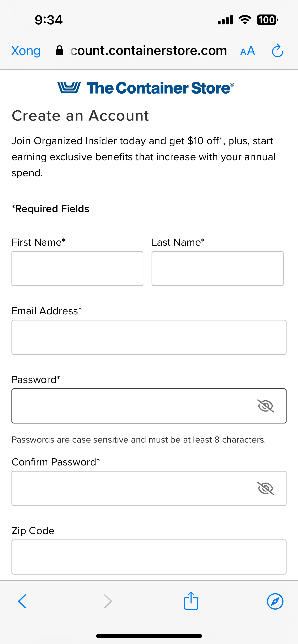The width and height of the screenshot is (298, 644).
Task: Show password in Confirm Password field
Action: coord(266,488)
